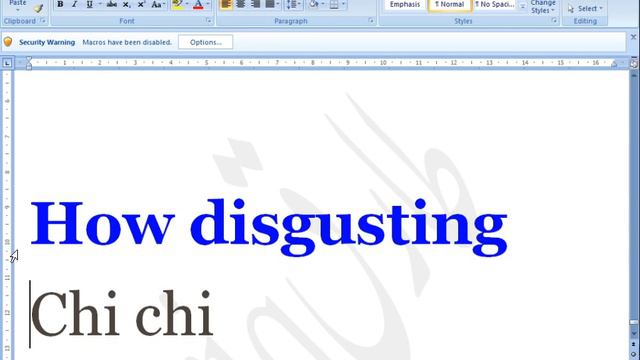Click the Select Browse Object button
Viewport: 640px width, 360px height.
point(634,354)
